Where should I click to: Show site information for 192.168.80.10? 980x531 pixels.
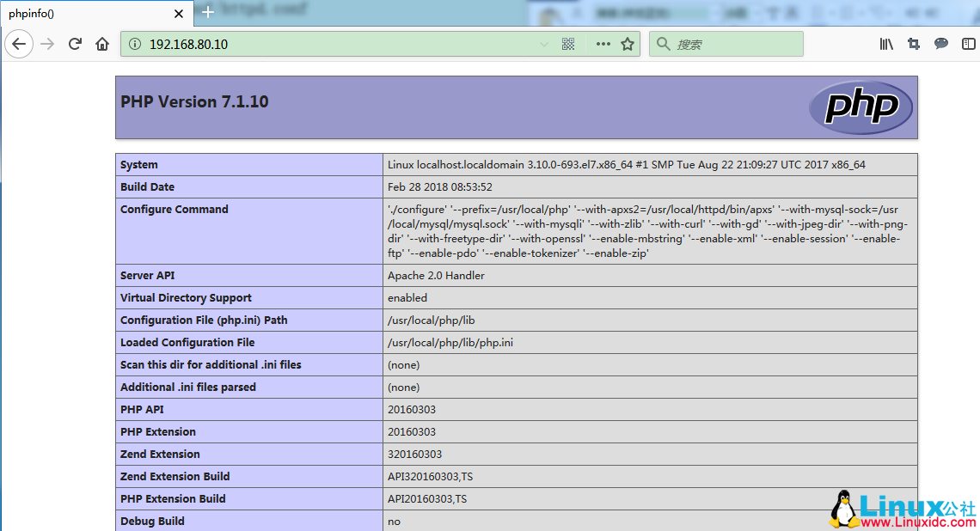pos(134,44)
